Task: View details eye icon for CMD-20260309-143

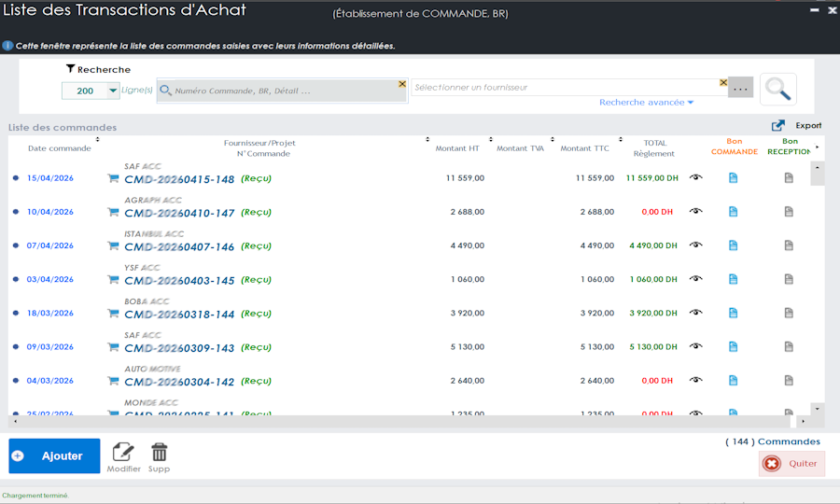Action: click(696, 346)
